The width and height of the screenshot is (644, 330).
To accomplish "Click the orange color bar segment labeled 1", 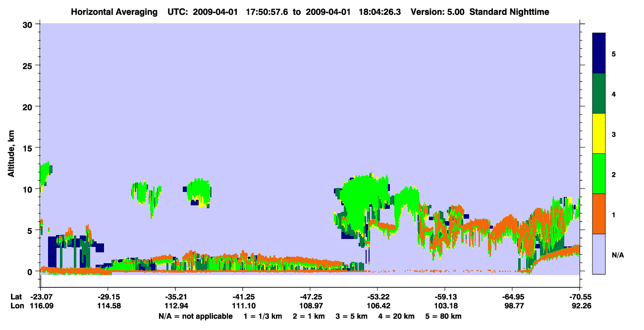I will tap(599, 214).
